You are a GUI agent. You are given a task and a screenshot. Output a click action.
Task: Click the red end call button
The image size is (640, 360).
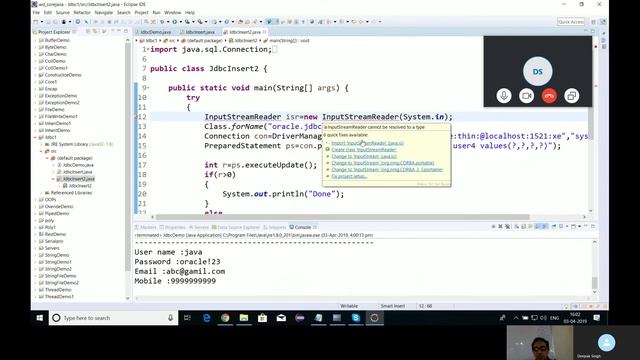tap(549, 96)
